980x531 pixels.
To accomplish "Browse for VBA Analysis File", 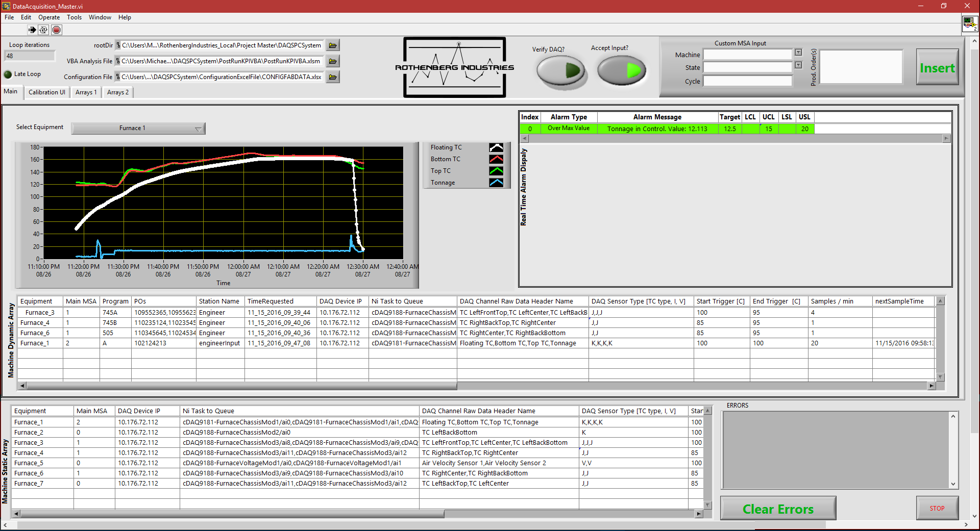I will pos(333,61).
